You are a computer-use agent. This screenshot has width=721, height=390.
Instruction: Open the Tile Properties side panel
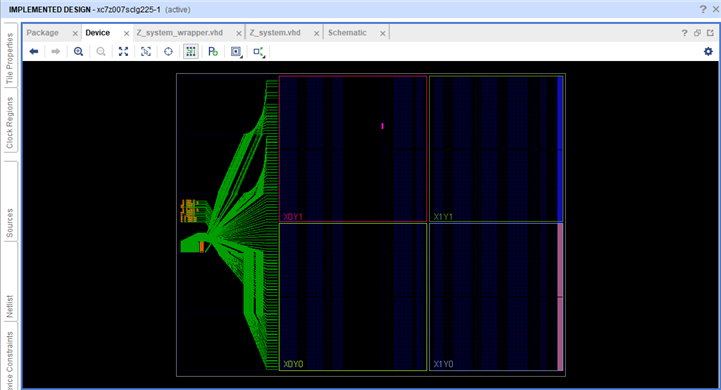10,58
